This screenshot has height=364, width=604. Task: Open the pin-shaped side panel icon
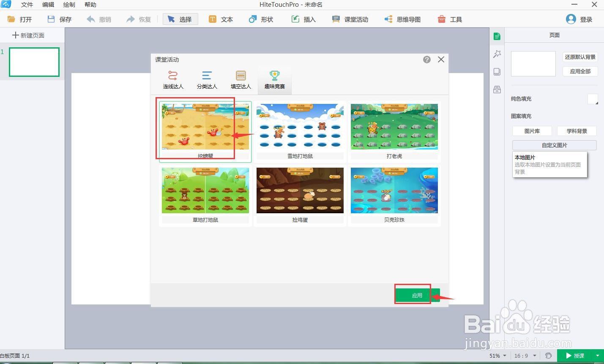(x=497, y=54)
